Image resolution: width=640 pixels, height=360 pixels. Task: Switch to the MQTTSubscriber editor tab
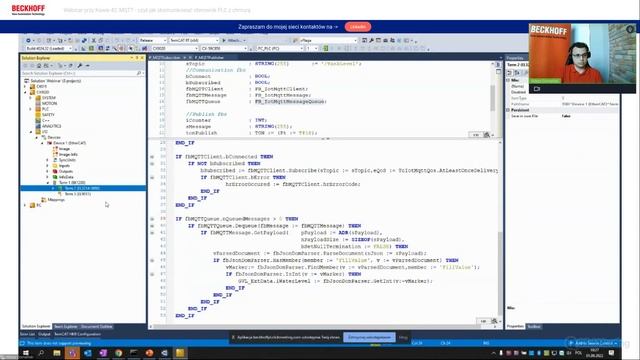coord(166,58)
